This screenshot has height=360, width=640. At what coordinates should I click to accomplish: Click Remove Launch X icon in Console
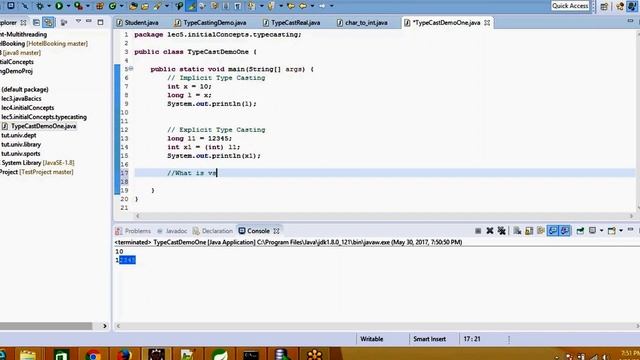point(490,231)
